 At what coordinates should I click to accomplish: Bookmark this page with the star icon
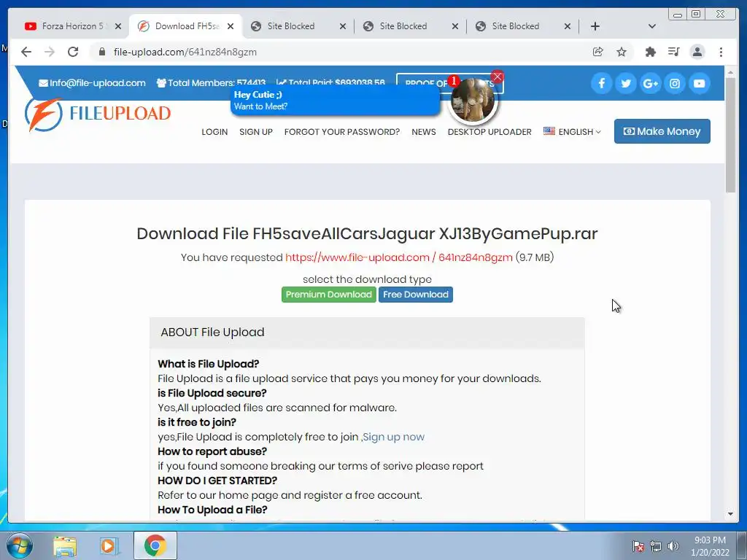(622, 52)
